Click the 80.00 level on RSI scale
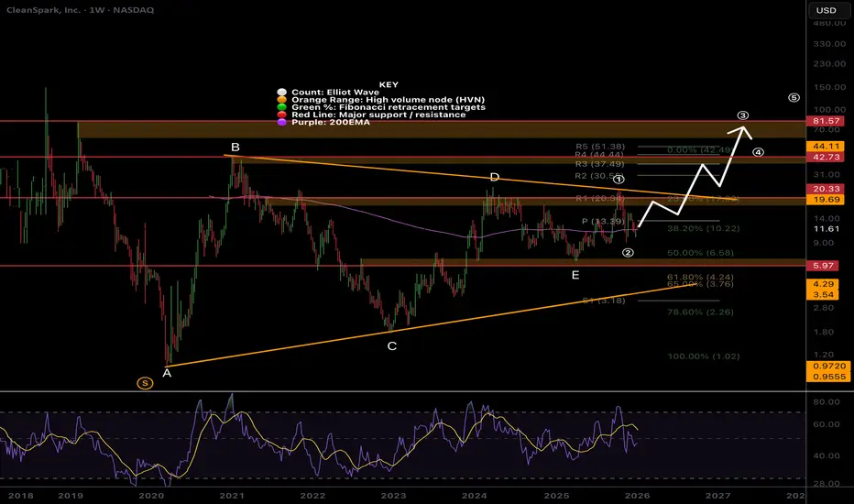The image size is (854, 504). pos(827,401)
